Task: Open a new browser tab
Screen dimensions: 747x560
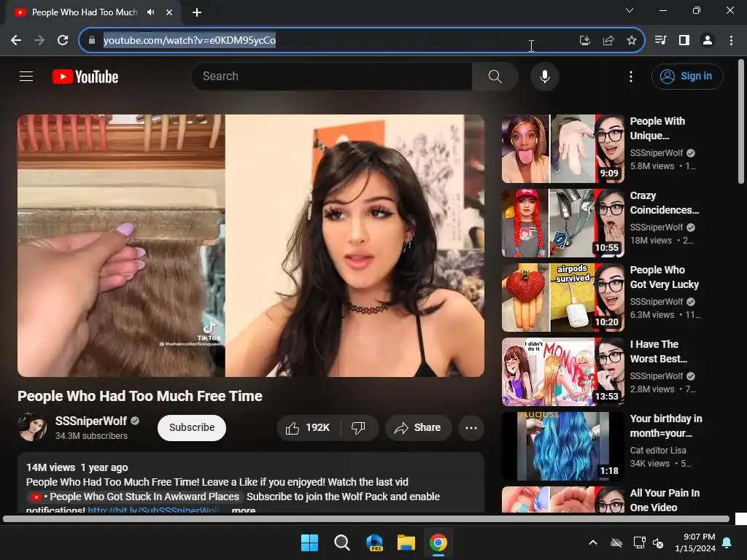Action: tap(197, 12)
